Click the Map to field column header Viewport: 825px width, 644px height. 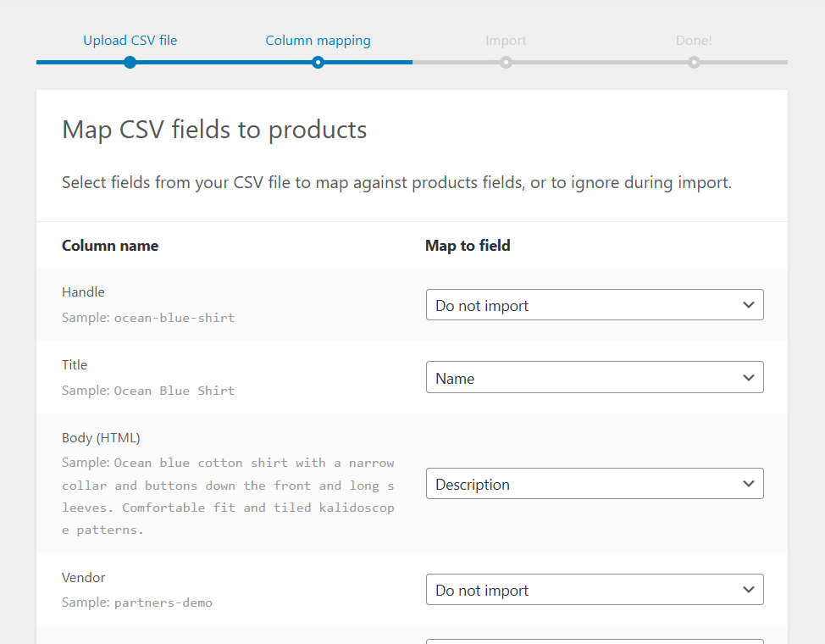[x=468, y=245]
